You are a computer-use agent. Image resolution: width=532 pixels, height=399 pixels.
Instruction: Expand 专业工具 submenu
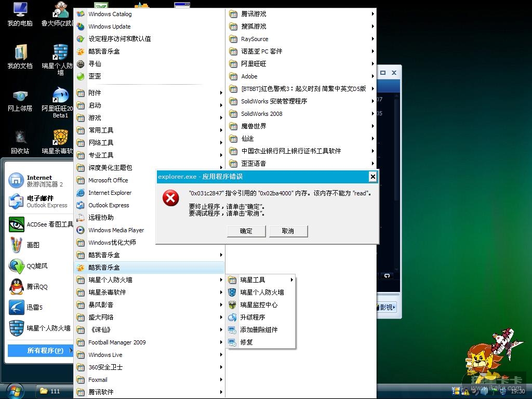point(149,155)
